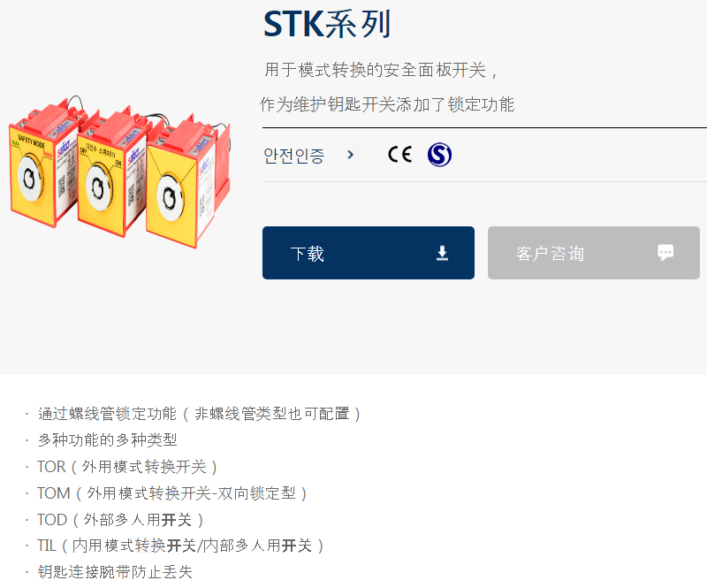This screenshot has height=588, width=707.
Task: Click the TOM 双向锁定型 list item
Action: click(x=171, y=493)
